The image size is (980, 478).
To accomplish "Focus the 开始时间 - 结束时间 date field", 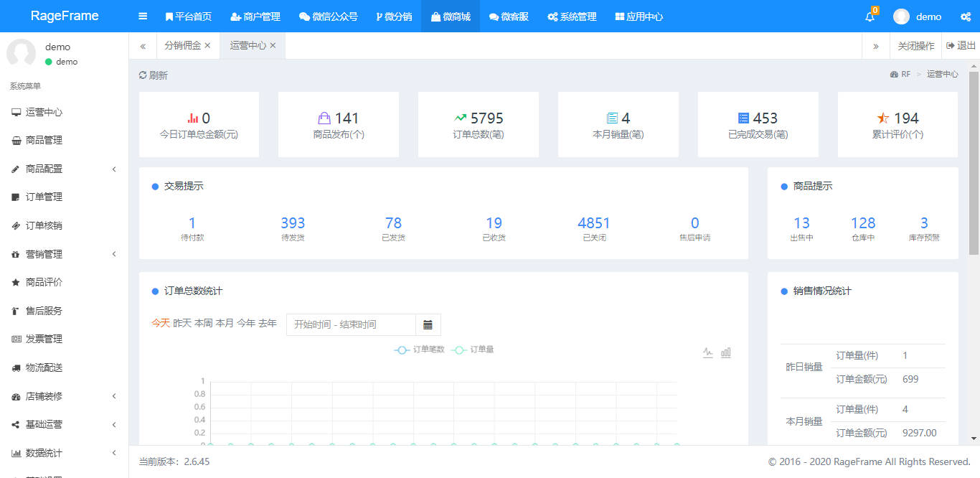I will click(351, 324).
